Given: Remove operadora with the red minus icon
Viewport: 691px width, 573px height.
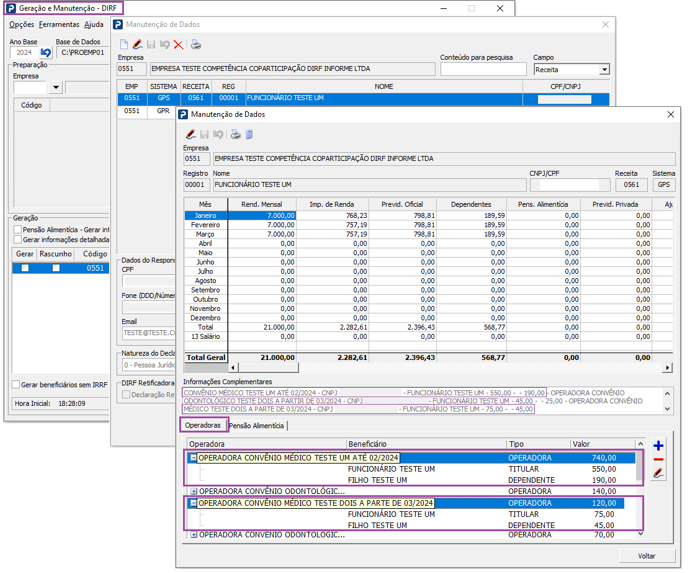Looking at the screenshot, I should coord(658,459).
